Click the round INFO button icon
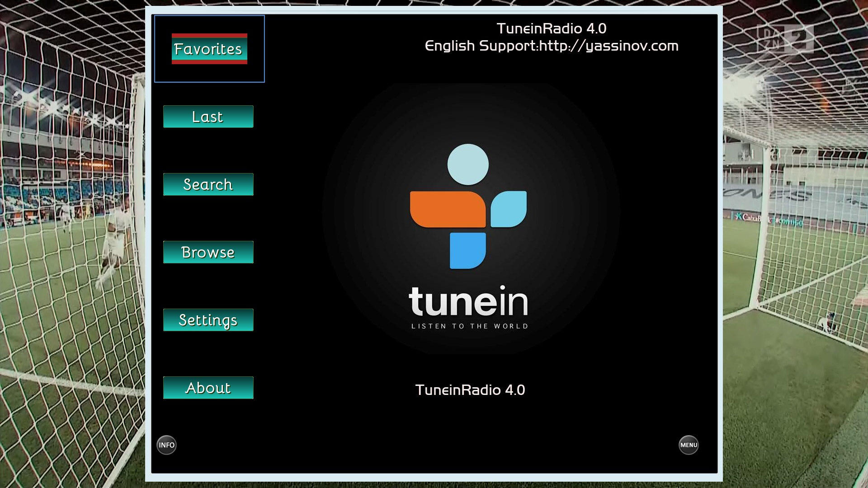The width and height of the screenshot is (868, 488). click(x=167, y=445)
